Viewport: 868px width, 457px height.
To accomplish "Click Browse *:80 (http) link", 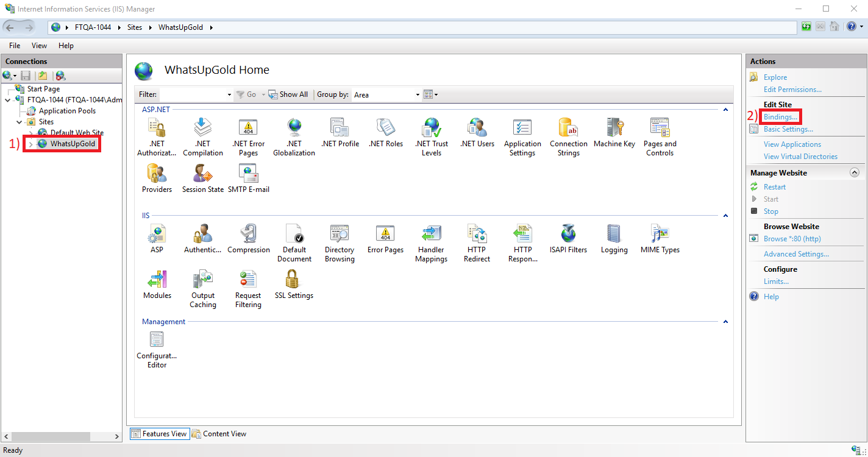I will 792,239.
